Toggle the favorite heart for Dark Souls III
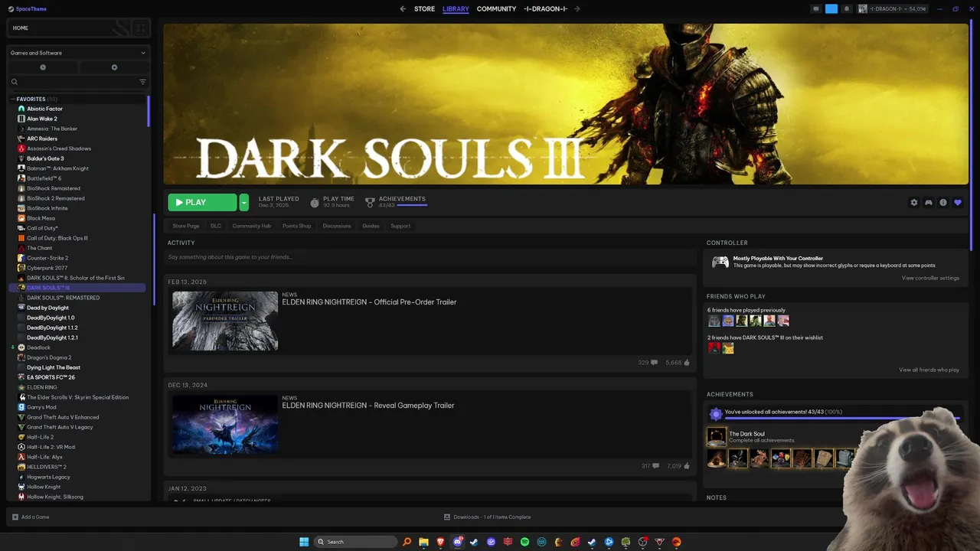 tap(957, 203)
